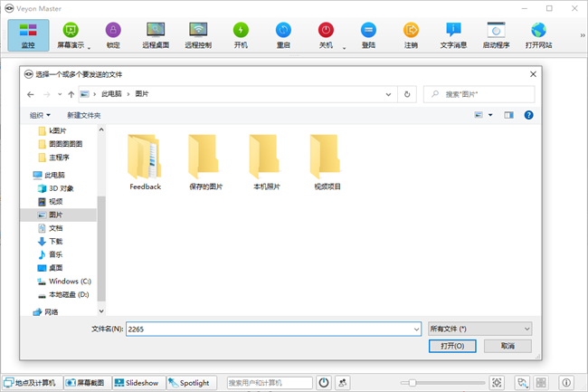The width and height of the screenshot is (588, 392).
Task: Open file dialog help
Action: click(x=529, y=115)
